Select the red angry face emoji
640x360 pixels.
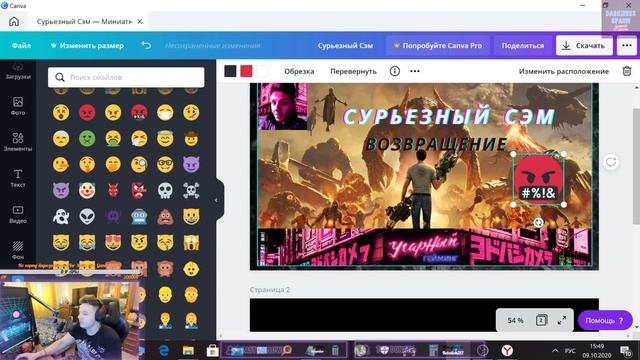[x=87, y=112]
